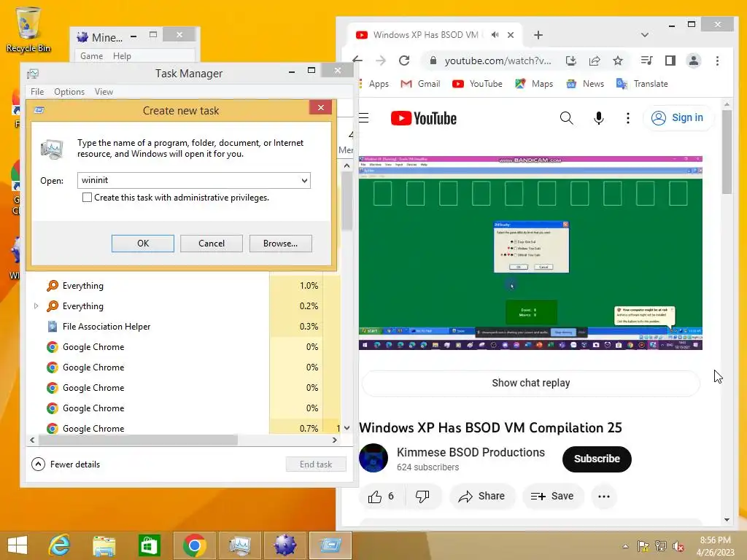Click the Browse... button

(x=281, y=244)
